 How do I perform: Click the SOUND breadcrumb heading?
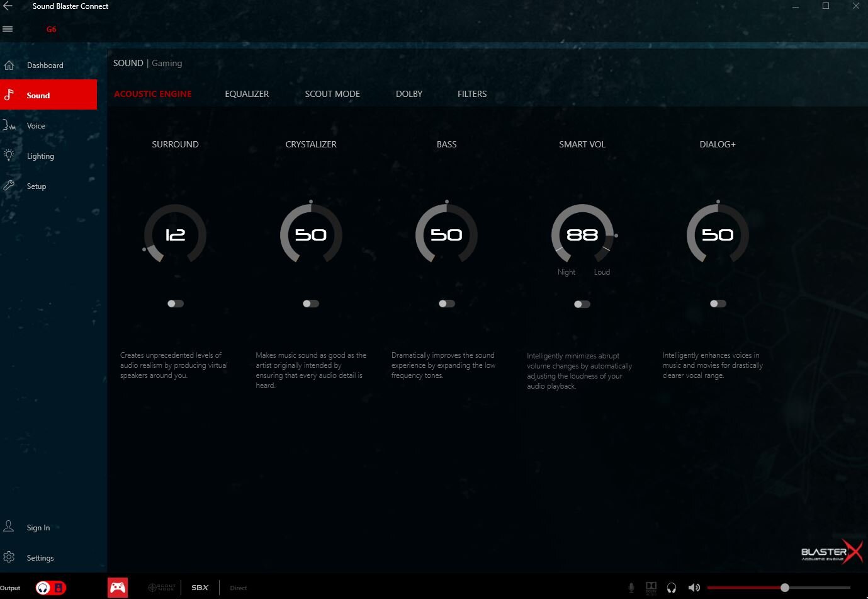point(128,63)
